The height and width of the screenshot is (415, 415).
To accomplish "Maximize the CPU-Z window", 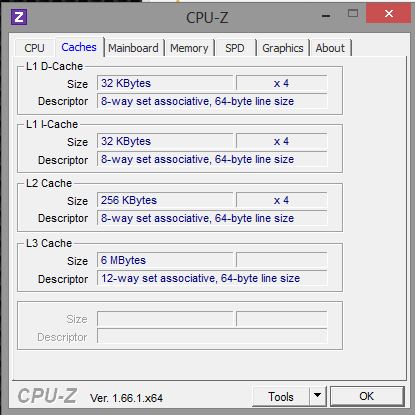I will pos(353,14).
